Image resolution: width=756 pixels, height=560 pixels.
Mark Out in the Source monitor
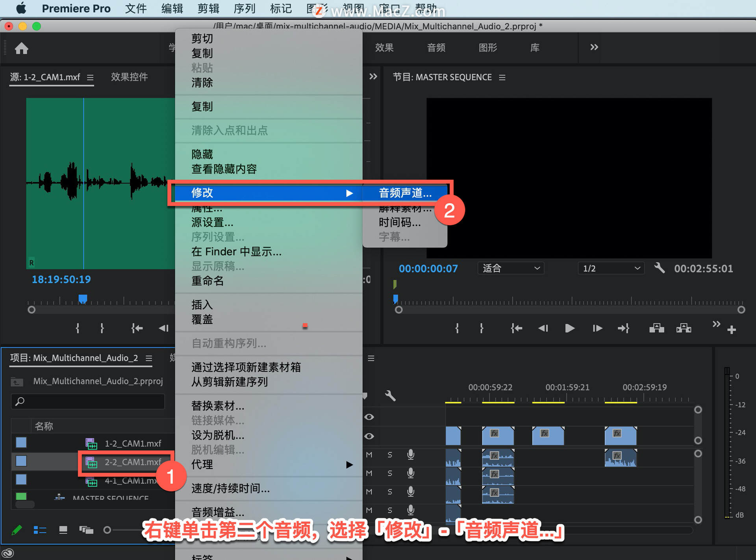coord(102,328)
